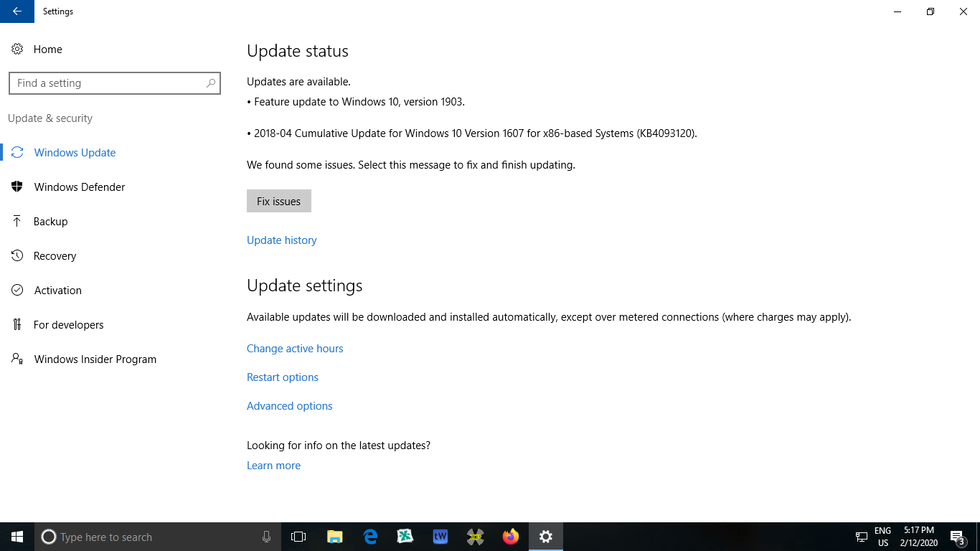Click the Feature update version 1903 line
The width and height of the screenshot is (980, 551).
356,102
